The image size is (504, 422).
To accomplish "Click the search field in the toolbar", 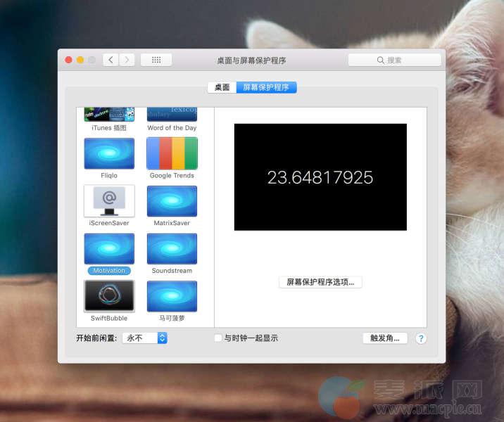I will tap(394, 60).
